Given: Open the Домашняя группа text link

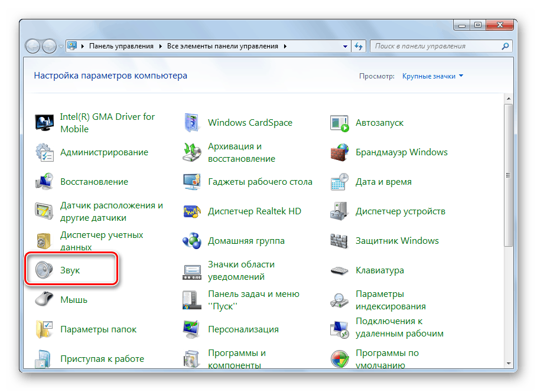Looking at the screenshot, I should point(246,241).
